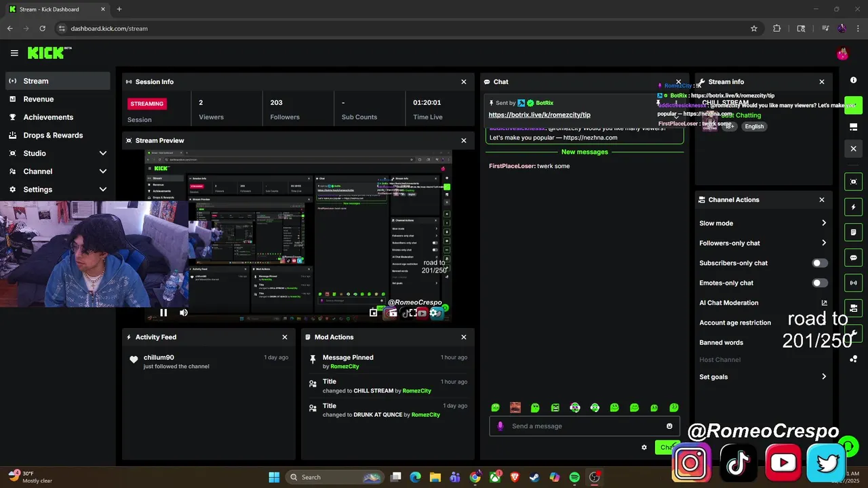Select the mustached face emote above the message box
Screen dimensions: 868x488
click(x=515, y=407)
